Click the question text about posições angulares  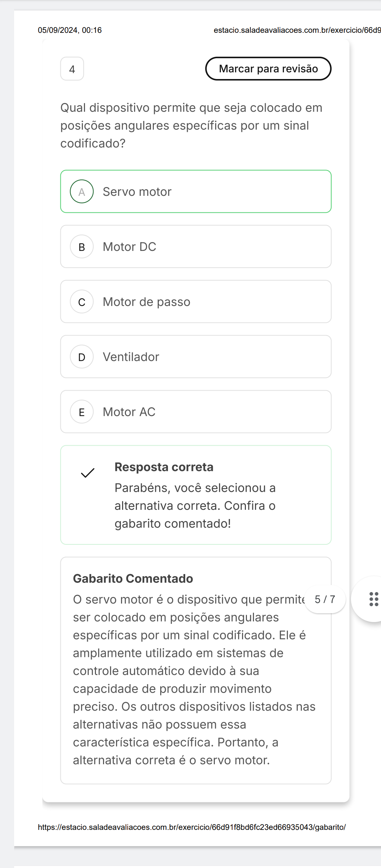191,125
